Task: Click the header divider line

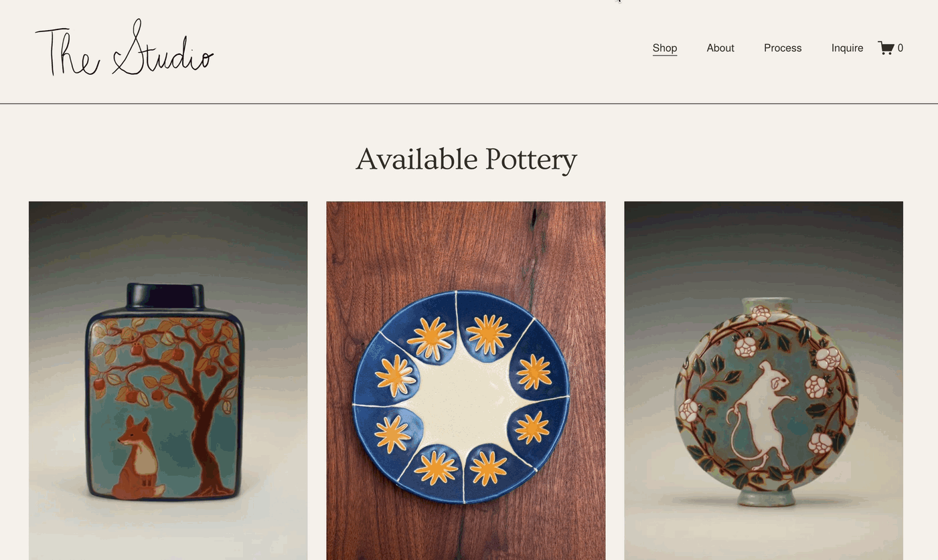Action: [x=469, y=104]
